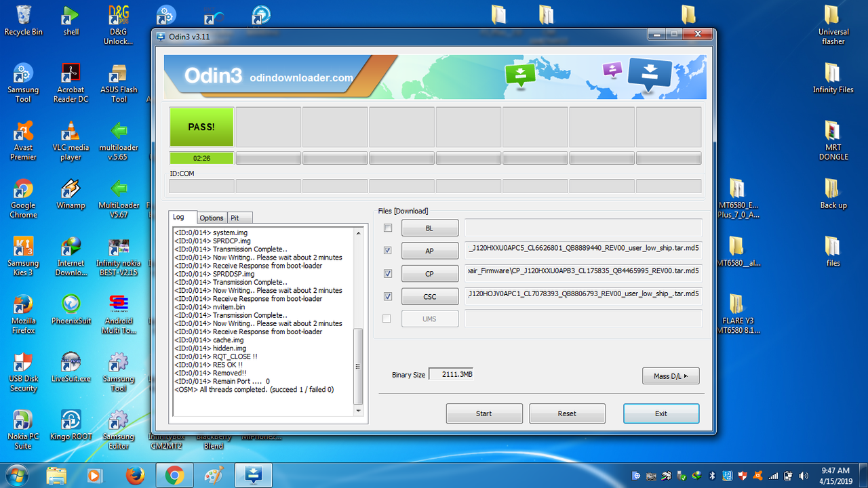The height and width of the screenshot is (488, 868).
Task: Select the Winamp desktop shortcut
Action: (x=71, y=193)
